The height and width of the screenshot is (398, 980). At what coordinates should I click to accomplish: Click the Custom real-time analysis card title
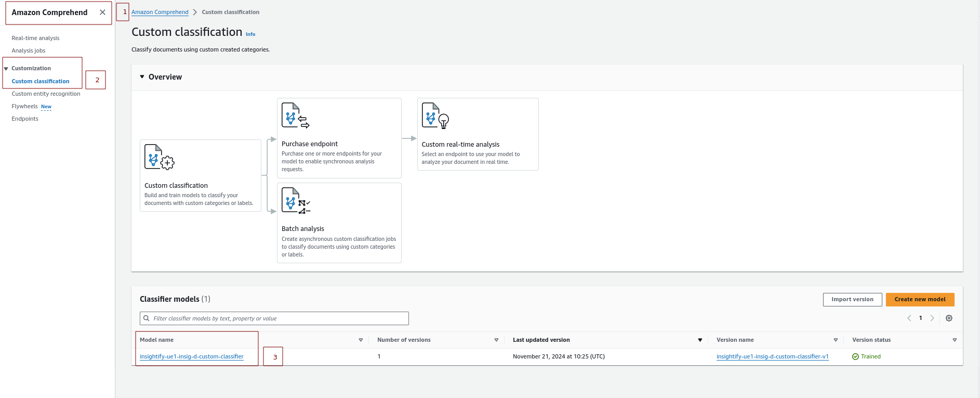[460, 145]
